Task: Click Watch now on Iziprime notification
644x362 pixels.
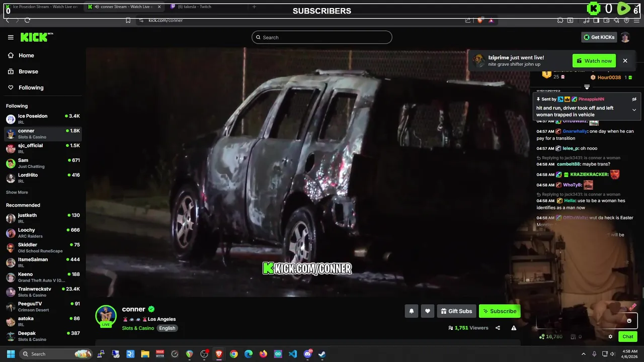Action: point(594,61)
